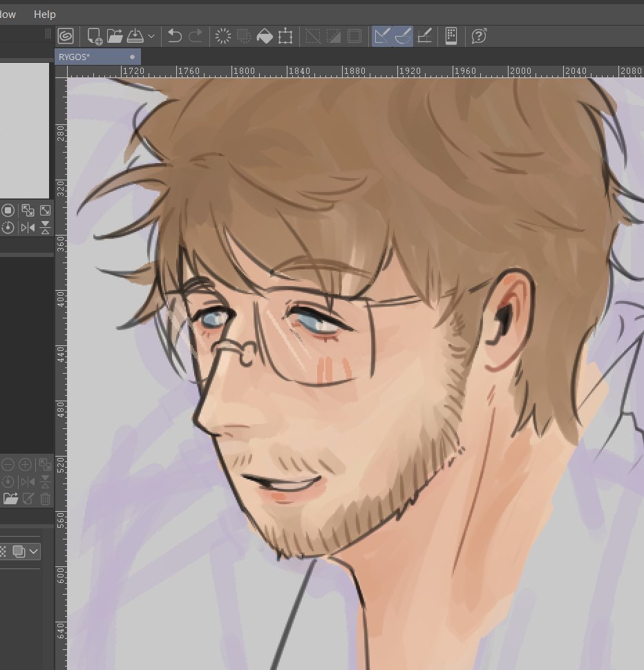
Task: Click the Redo arrow
Action: coord(196,37)
